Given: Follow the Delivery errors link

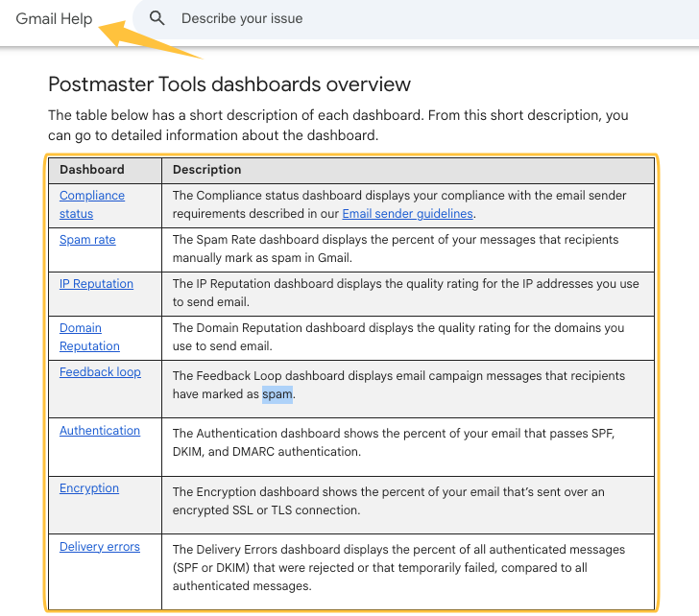Looking at the screenshot, I should point(100,547).
